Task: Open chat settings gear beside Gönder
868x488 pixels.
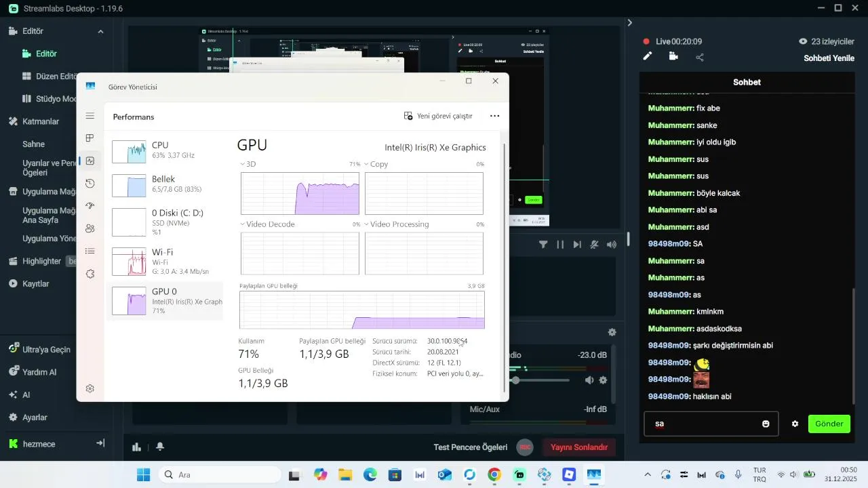Action: point(795,424)
